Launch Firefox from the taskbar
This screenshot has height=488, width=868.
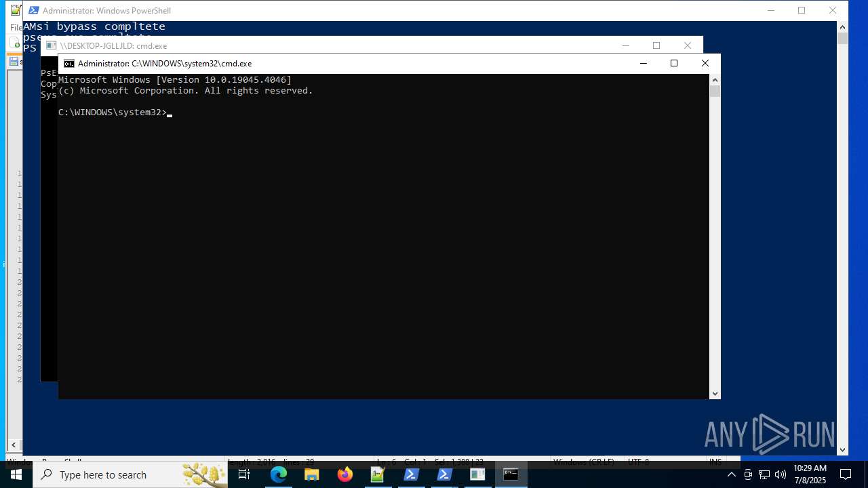pyautogui.click(x=344, y=474)
